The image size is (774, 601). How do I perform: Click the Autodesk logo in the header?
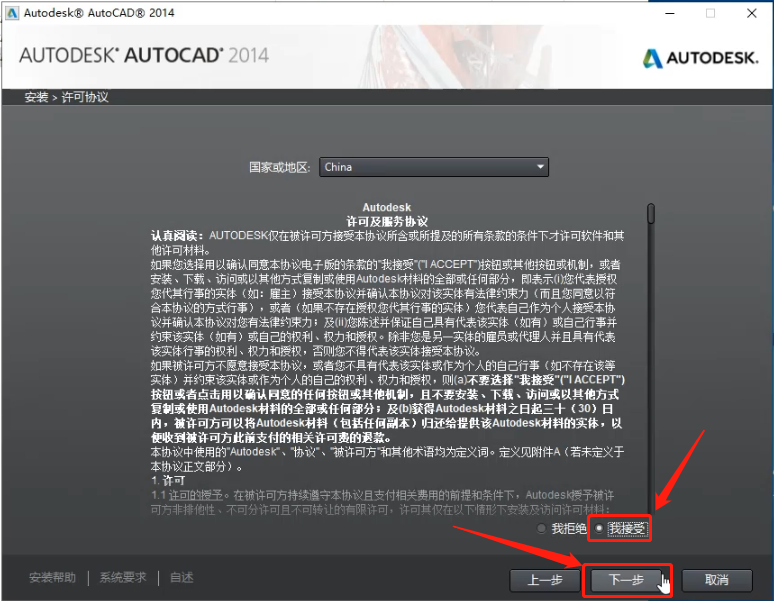pyautogui.click(x=700, y=58)
